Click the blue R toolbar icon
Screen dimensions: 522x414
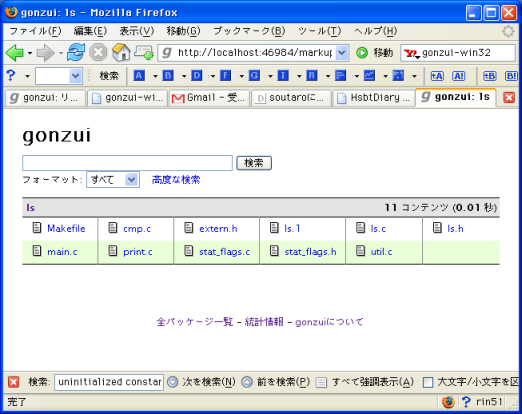[x=311, y=76]
